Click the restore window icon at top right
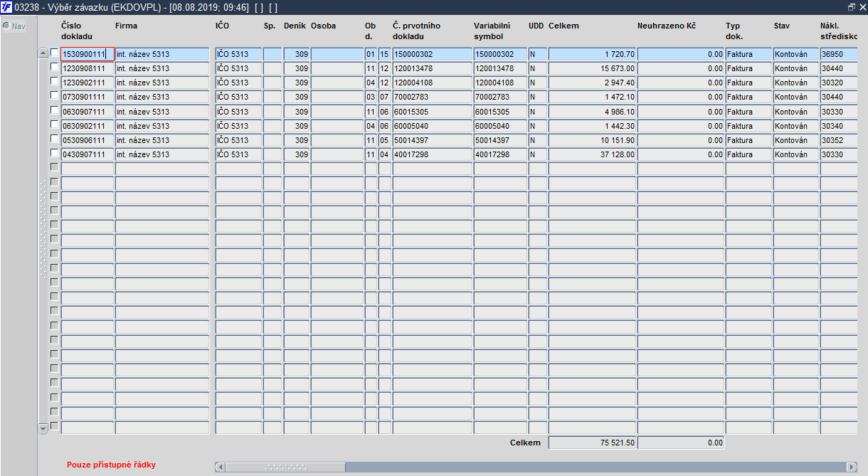Screen dimensions: 868x476 point(851,6)
